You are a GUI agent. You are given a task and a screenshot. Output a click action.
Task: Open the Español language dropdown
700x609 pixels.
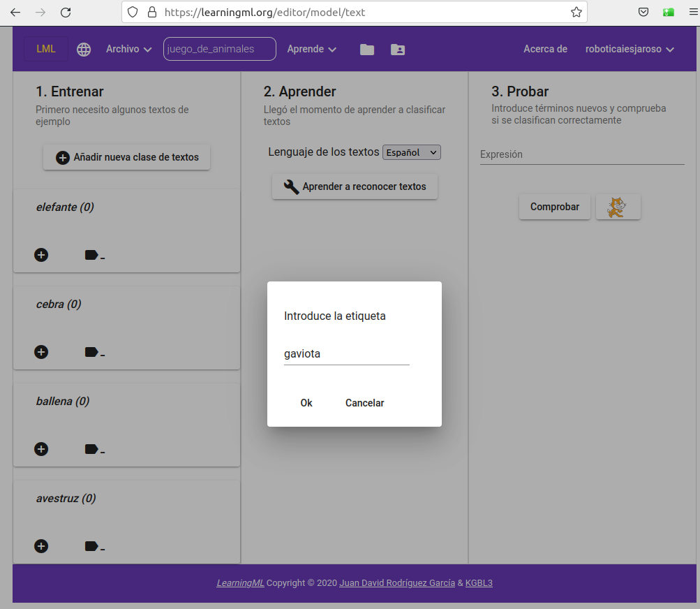412,152
